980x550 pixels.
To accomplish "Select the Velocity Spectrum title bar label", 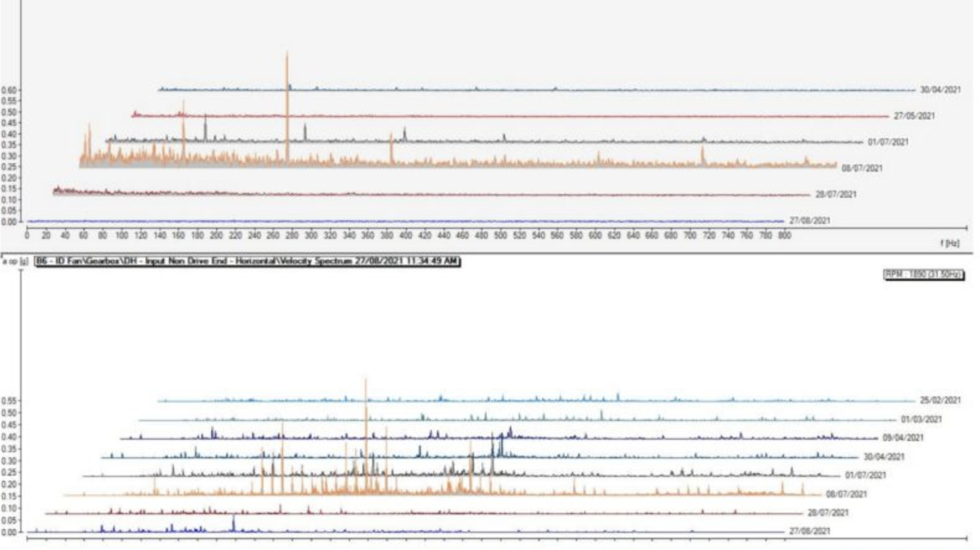I will tap(247, 261).
